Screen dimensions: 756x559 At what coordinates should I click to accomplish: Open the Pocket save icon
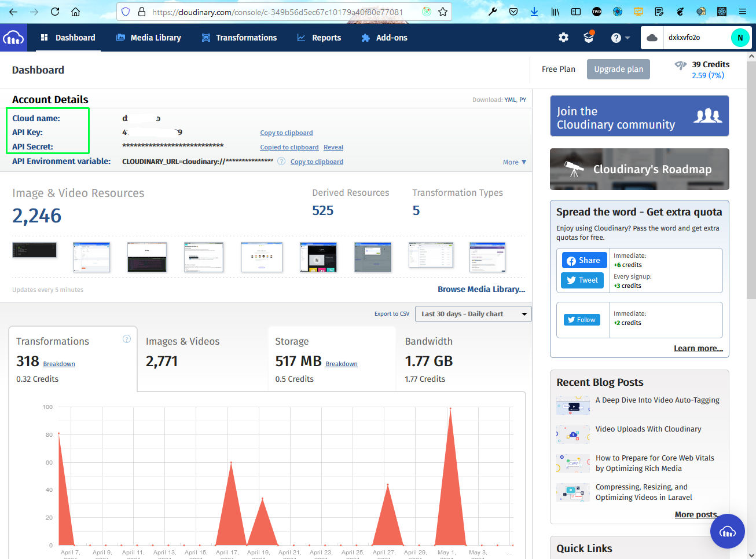point(513,12)
